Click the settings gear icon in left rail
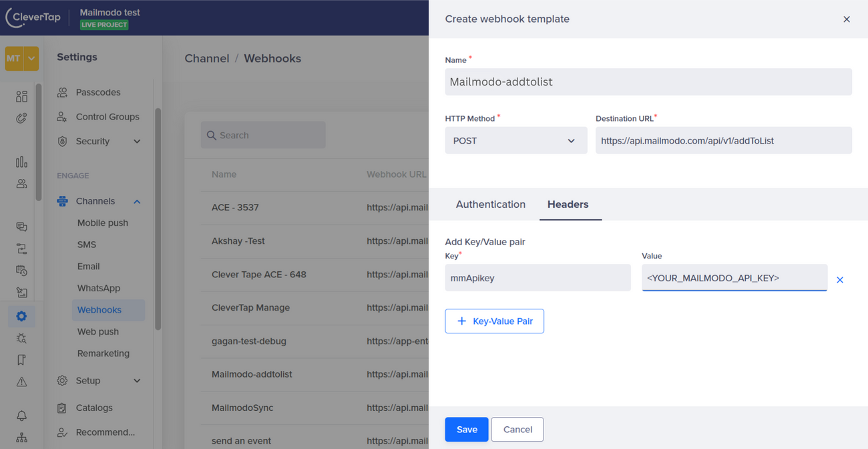Screen dimensions: 868x449 point(21,316)
